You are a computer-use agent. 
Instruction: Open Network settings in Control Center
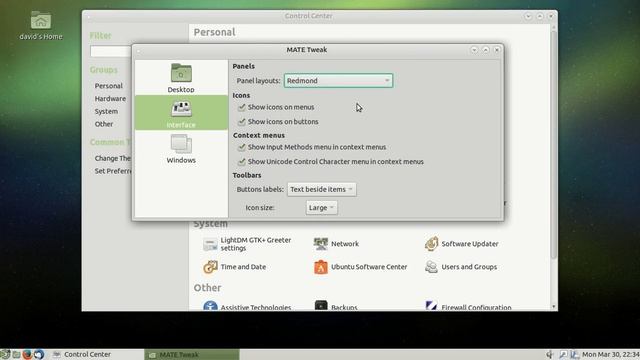336,244
